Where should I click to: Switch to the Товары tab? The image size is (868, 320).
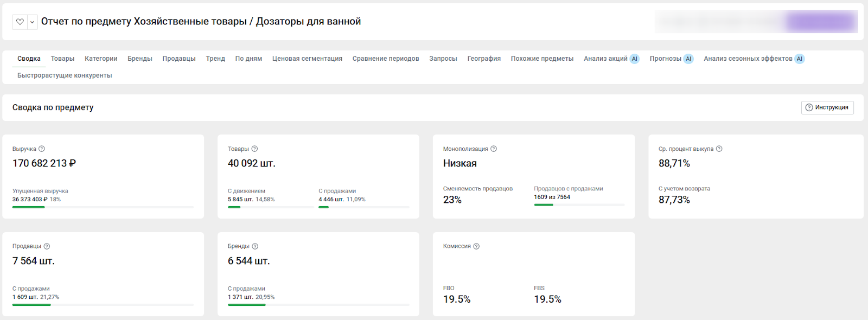tap(62, 59)
